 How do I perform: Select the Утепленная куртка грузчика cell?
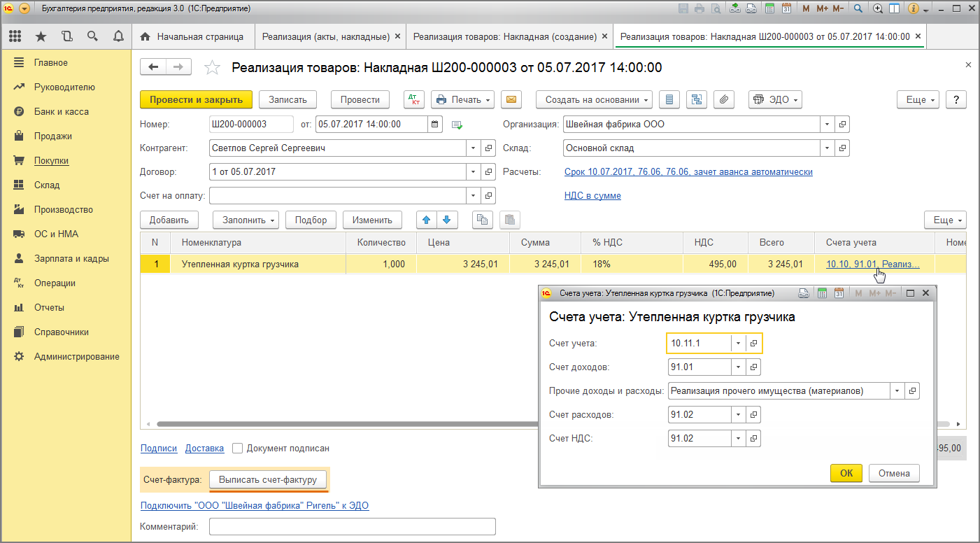click(258, 265)
